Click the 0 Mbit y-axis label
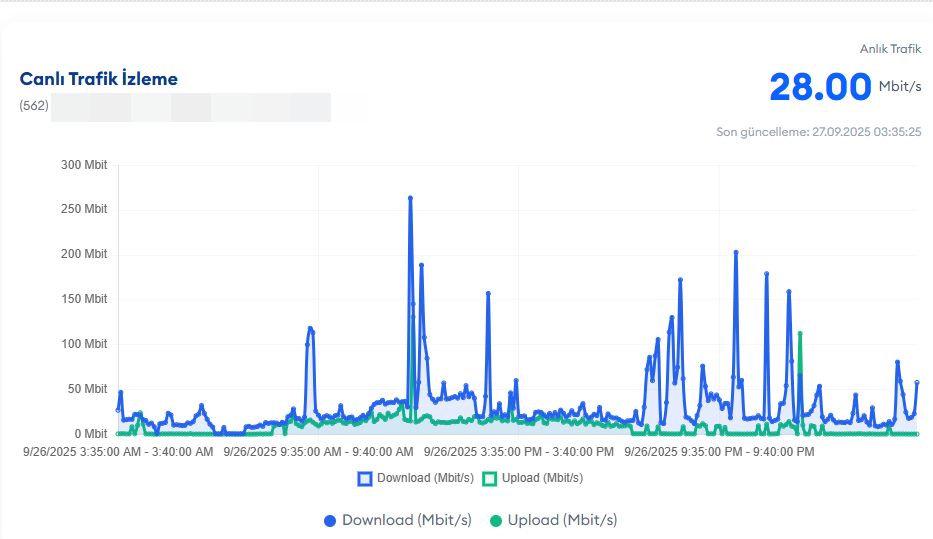The width and height of the screenshot is (933, 539). [91, 434]
